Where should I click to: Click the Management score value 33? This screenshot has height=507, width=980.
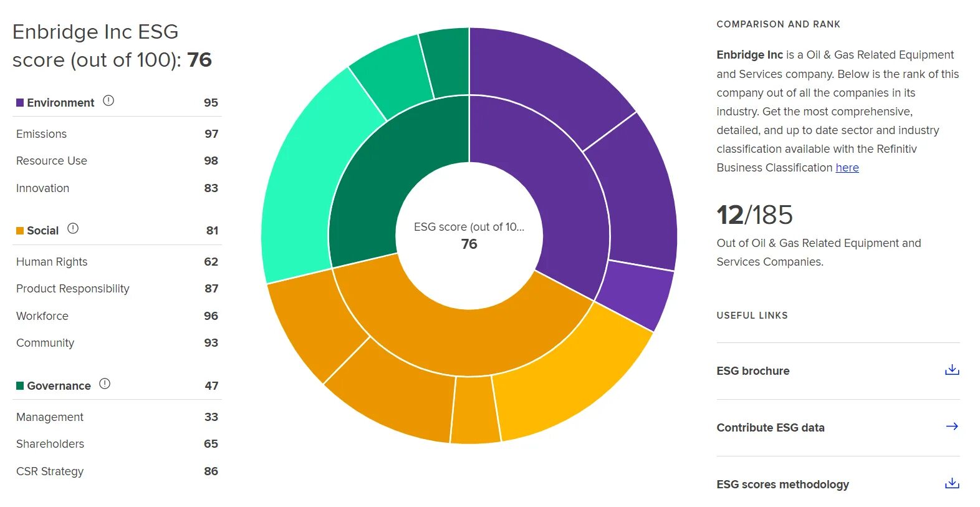tap(211, 417)
